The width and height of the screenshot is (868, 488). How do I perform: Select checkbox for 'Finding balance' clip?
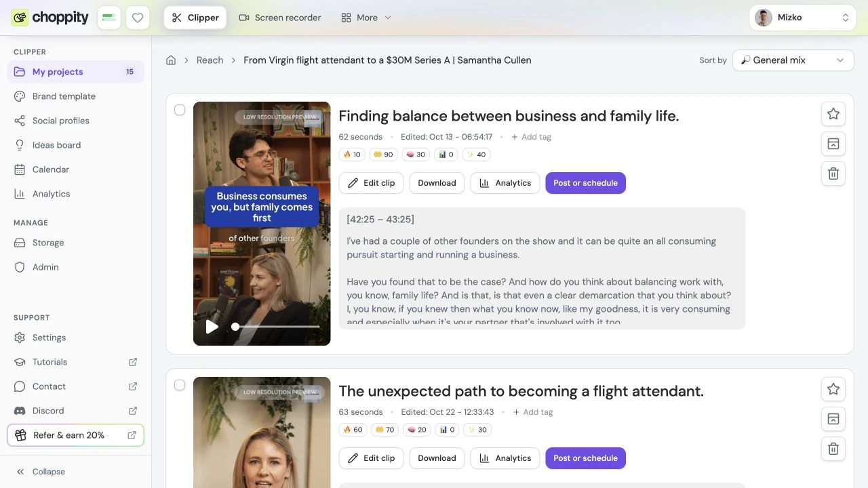[180, 110]
